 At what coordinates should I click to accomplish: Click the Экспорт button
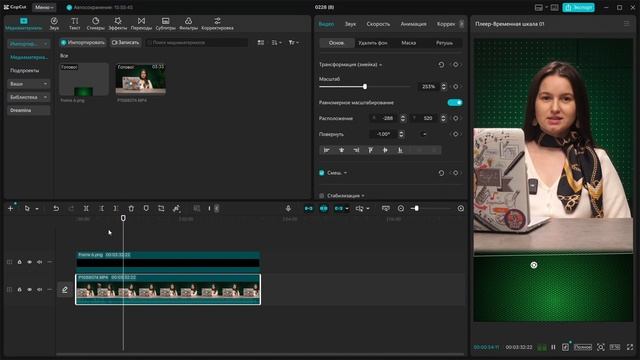tap(578, 7)
